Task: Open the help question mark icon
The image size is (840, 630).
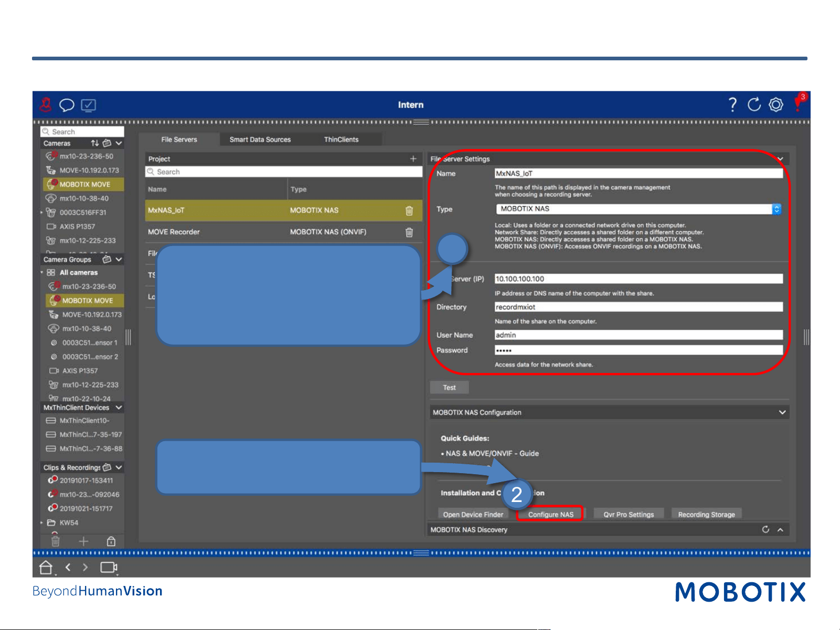Action: 732,104
